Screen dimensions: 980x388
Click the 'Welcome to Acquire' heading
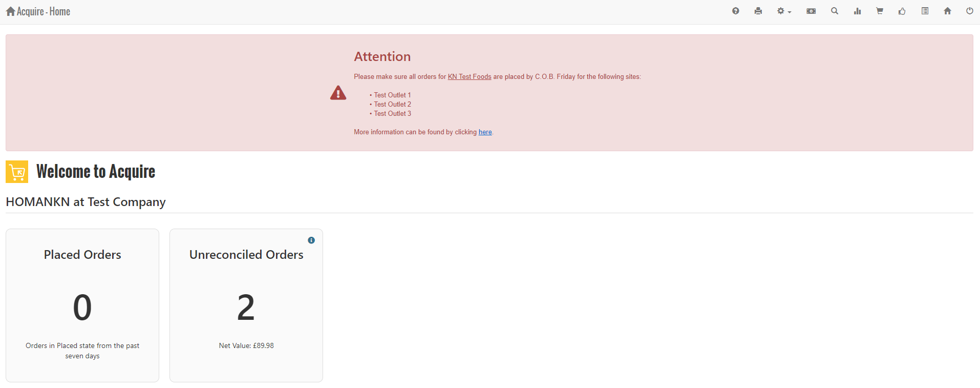pos(96,172)
